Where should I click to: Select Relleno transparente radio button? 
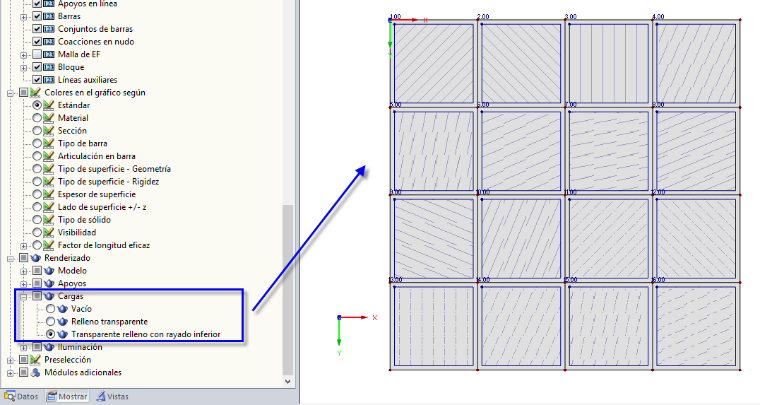click(50, 321)
